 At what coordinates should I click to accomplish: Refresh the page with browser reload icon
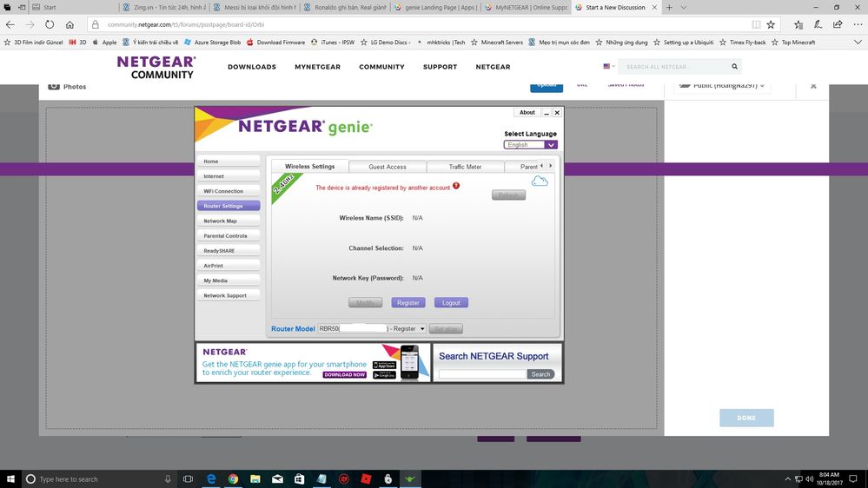point(50,25)
